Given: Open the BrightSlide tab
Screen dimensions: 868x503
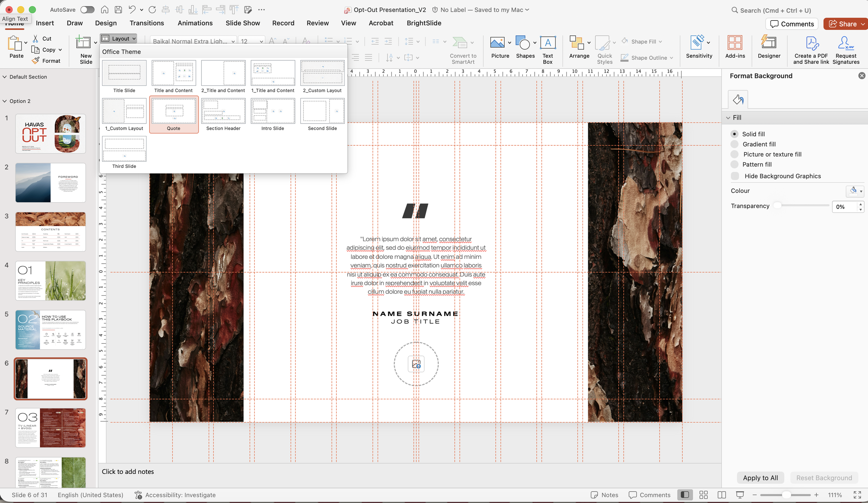Looking at the screenshot, I should 424,23.
